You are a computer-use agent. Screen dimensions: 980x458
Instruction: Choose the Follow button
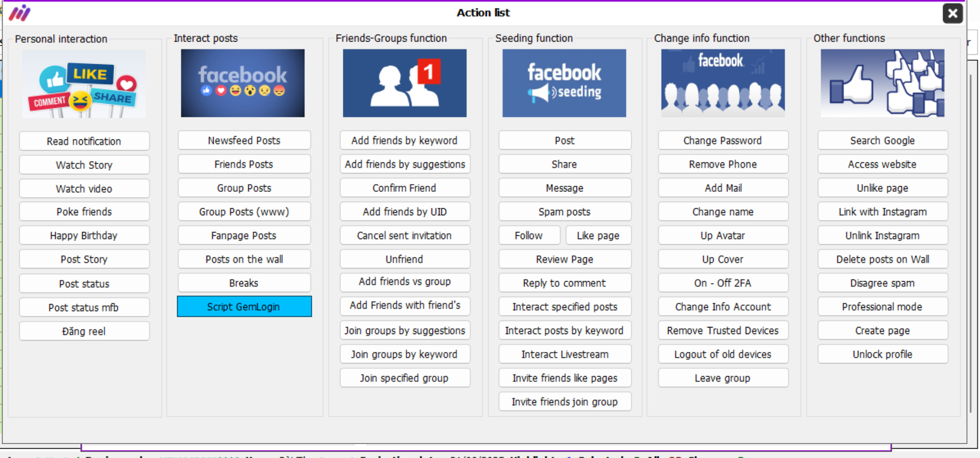pos(529,236)
